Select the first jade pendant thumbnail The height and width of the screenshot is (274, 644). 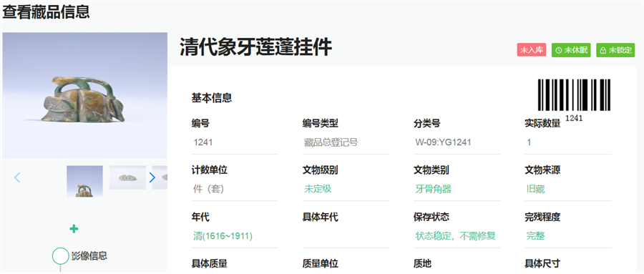(84, 181)
